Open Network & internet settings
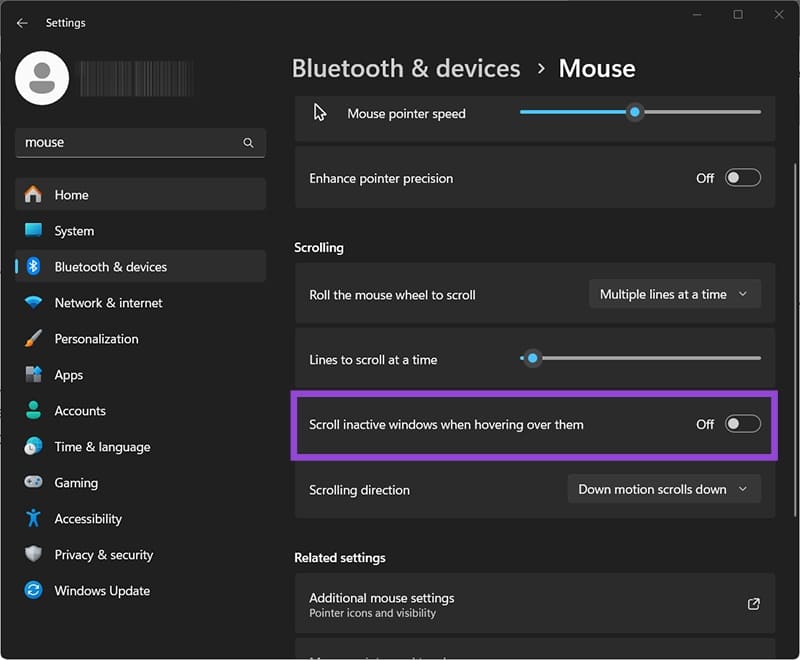Screen dimensions: 800x660 (x=140, y=302)
